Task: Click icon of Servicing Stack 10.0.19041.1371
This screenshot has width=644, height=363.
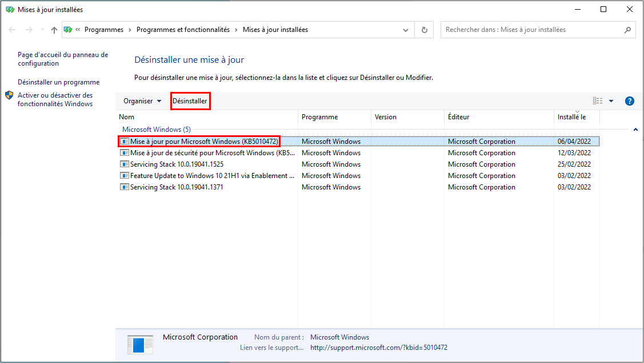Action: (125, 187)
